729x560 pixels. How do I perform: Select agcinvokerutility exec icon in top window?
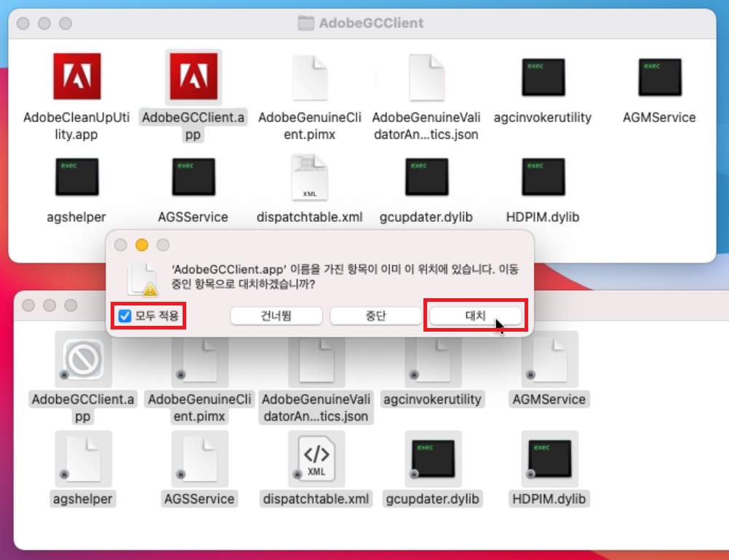543,77
